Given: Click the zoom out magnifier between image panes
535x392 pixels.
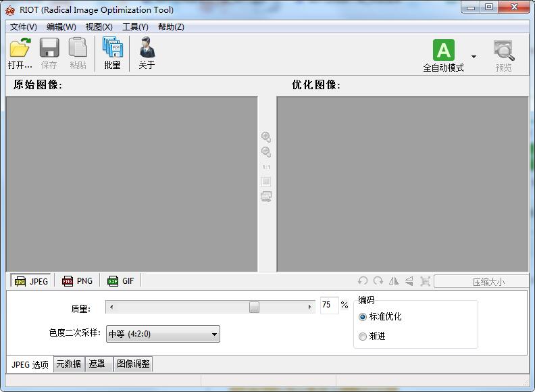Looking at the screenshot, I should [266, 152].
